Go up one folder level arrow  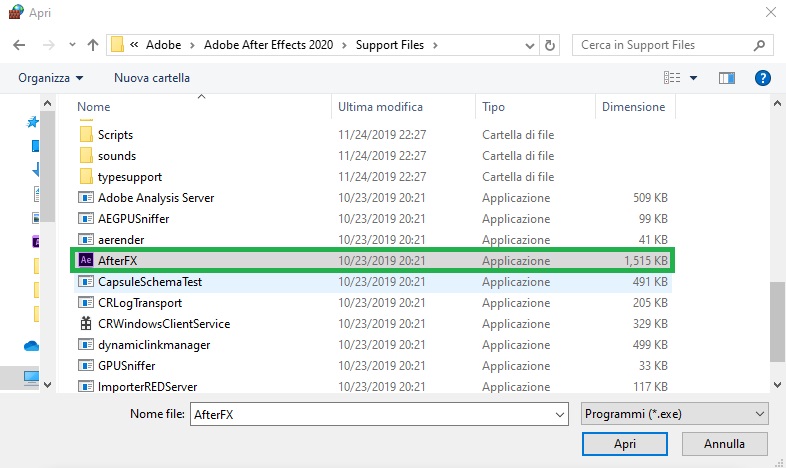pos(93,45)
